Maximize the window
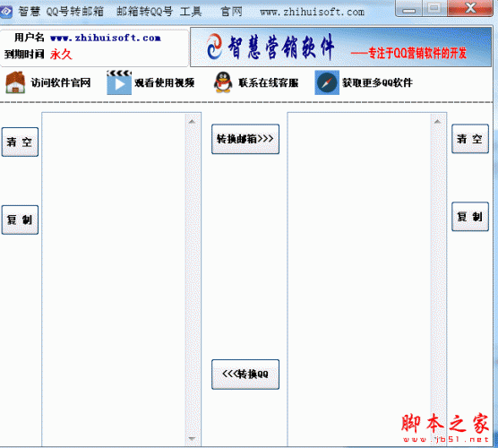 tap(434, 8)
